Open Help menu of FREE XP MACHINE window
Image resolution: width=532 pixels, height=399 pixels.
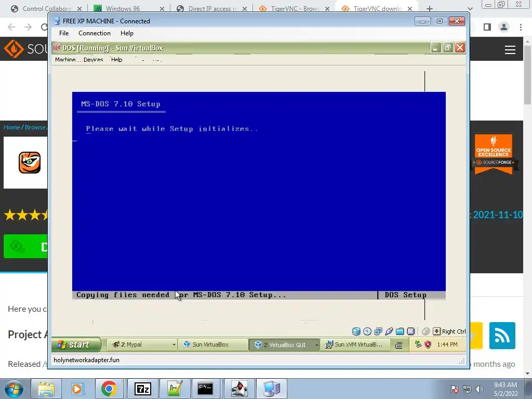tap(127, 33)
